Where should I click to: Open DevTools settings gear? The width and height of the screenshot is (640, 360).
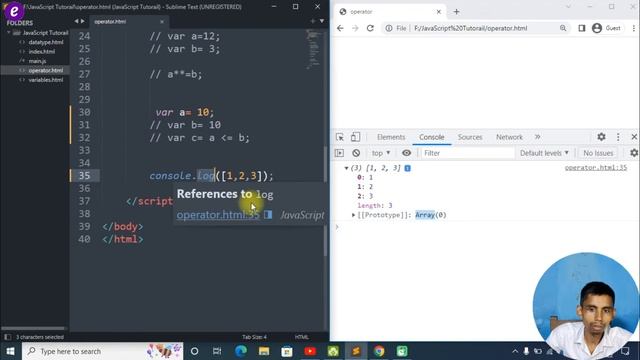601,137
